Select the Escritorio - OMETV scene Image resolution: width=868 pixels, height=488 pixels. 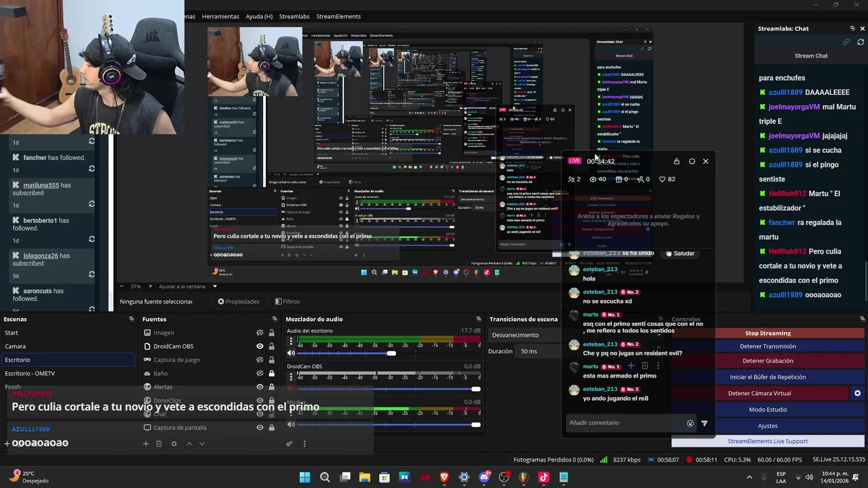click(68, 373)
